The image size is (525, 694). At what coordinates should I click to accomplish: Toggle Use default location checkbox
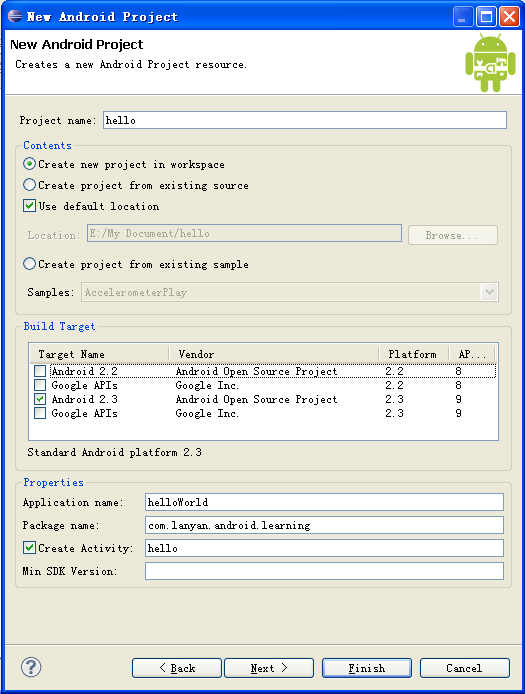click(x=30, y=206)
